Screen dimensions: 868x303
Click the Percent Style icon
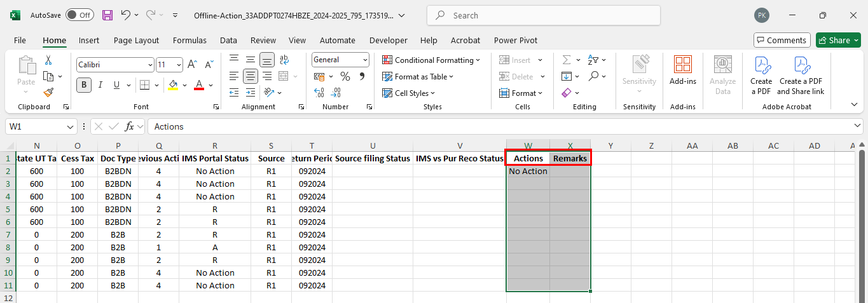pos(345,76)
